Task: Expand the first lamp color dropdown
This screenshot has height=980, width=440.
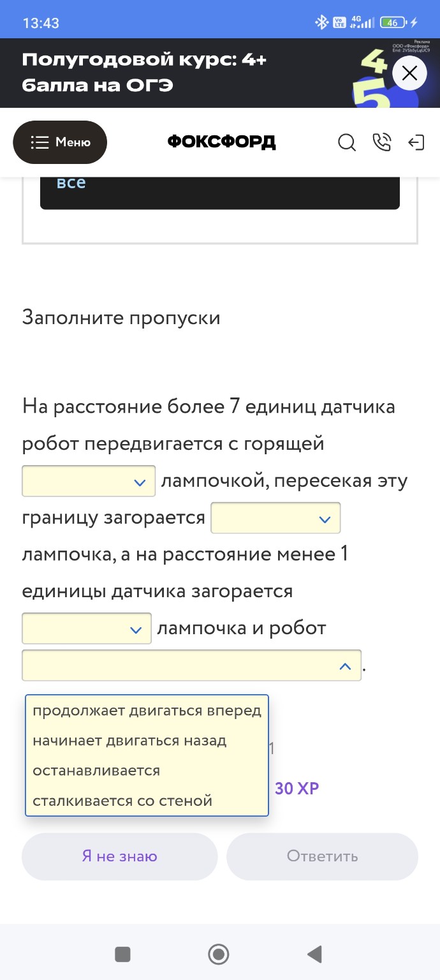Action: pyautogui.click(x=88, y=480)
